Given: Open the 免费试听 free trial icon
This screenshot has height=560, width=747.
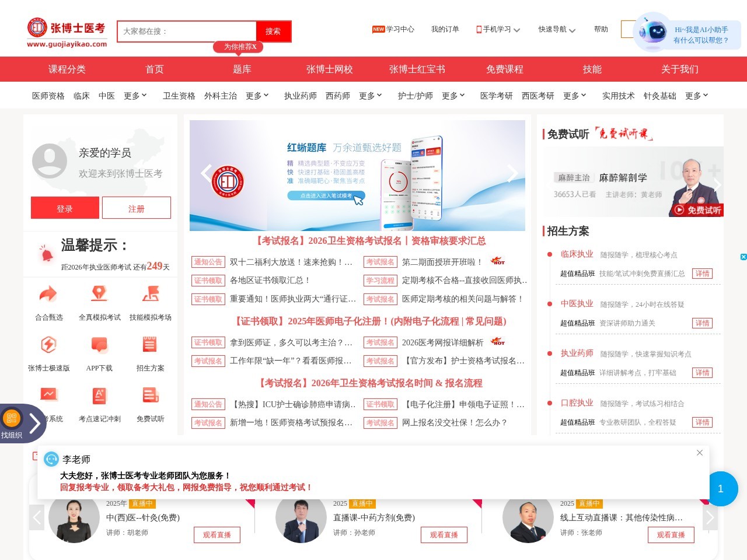Looking at the screenshot, I should [150, 402].
